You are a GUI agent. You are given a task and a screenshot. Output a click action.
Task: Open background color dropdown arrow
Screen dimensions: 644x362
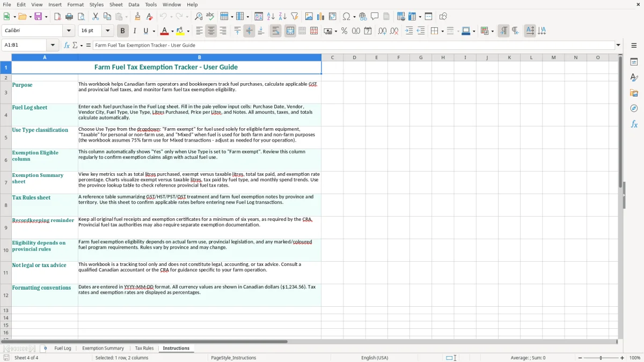tap(188, 31)
